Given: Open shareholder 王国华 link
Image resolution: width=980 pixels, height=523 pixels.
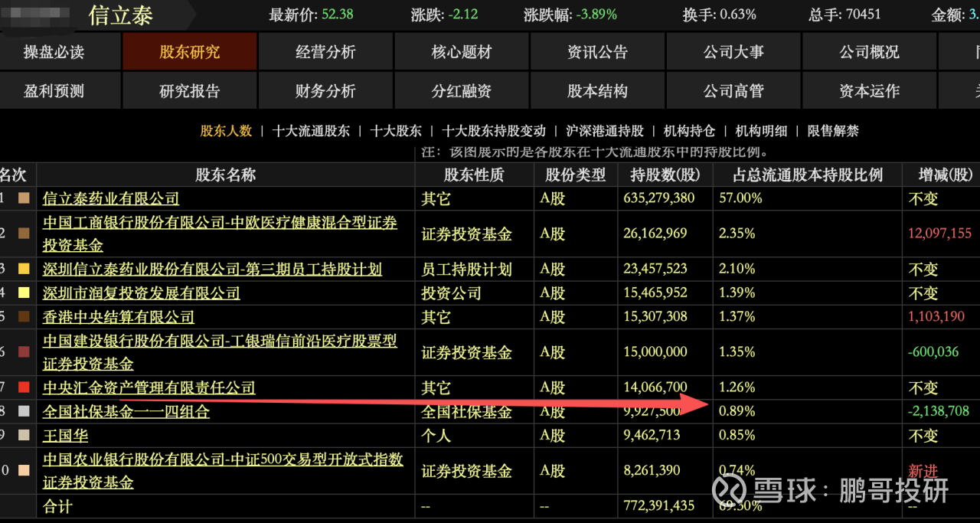Looking at the screenshot, I should point(65,435).
